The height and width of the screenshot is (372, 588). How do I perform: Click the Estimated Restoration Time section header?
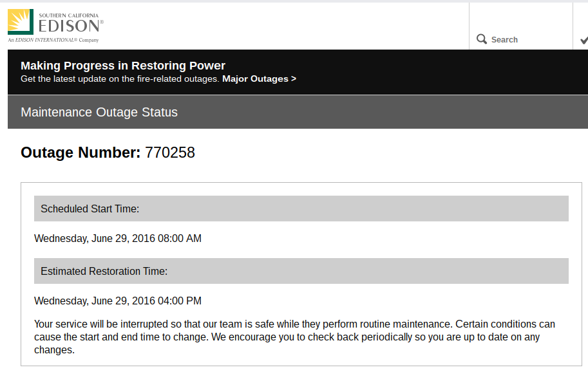(x=301, y=271)
